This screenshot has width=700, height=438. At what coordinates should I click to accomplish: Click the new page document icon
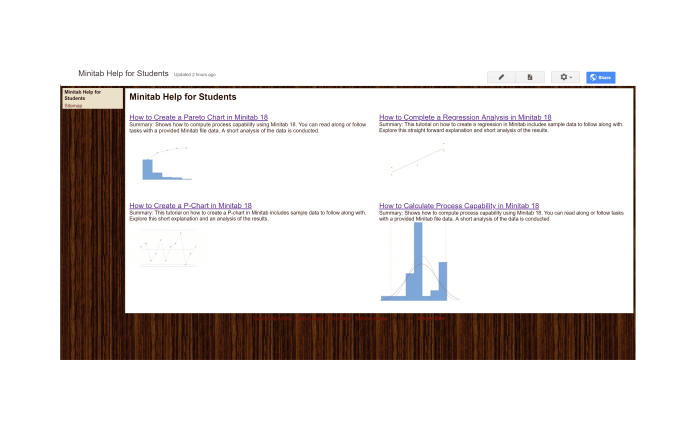coord(530,77)
